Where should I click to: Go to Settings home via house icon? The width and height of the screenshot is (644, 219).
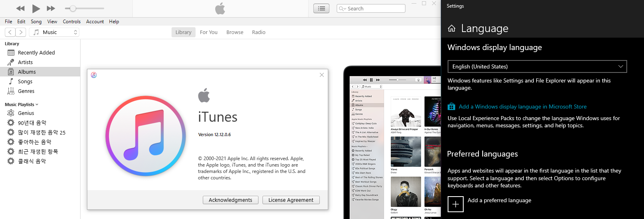coord(452,28)
